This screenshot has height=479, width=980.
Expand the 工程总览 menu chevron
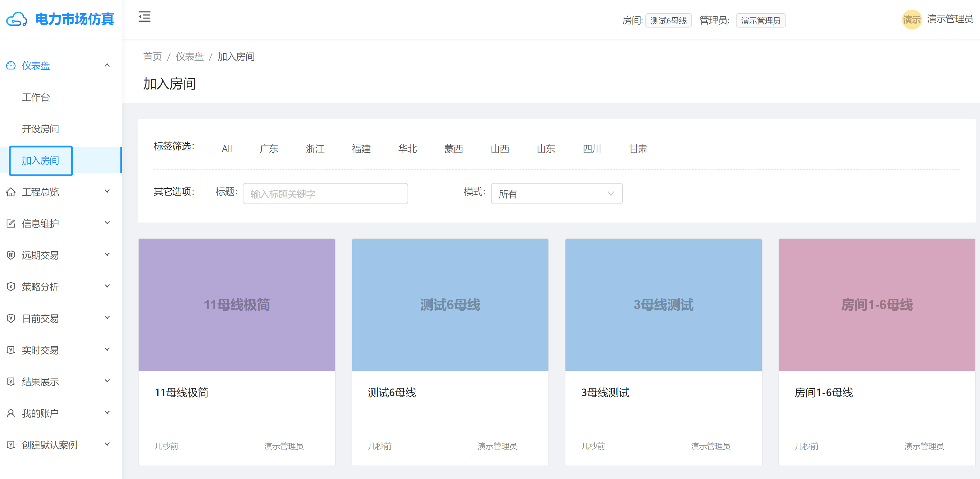107,191
